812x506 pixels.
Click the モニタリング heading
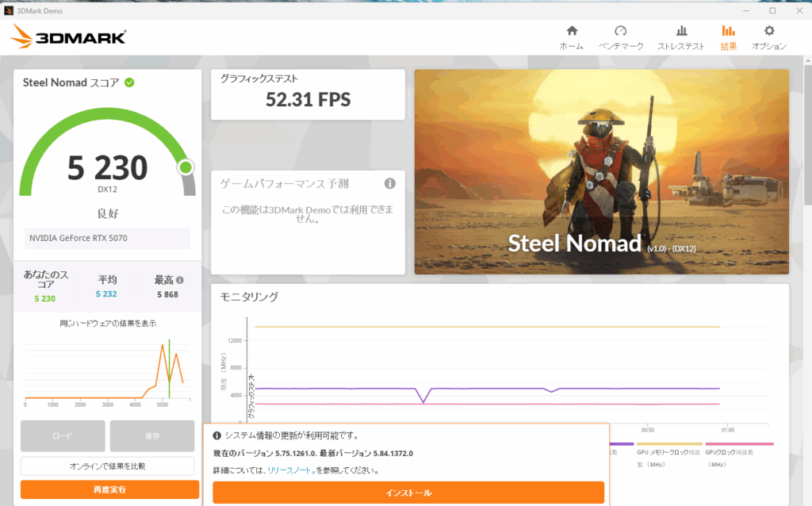click(249, 297)
